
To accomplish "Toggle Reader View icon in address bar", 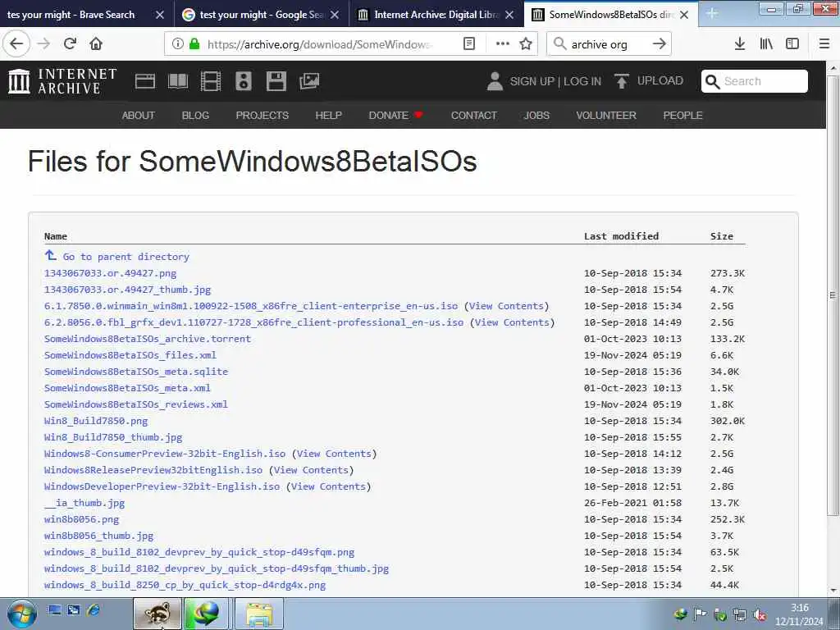I will 468,43.
